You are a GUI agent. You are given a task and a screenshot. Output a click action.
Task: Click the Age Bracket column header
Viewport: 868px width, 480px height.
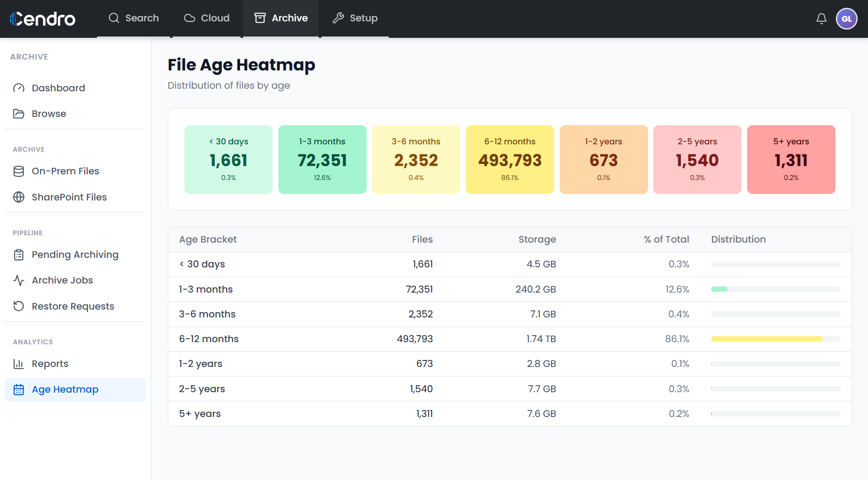pos(208,240)
